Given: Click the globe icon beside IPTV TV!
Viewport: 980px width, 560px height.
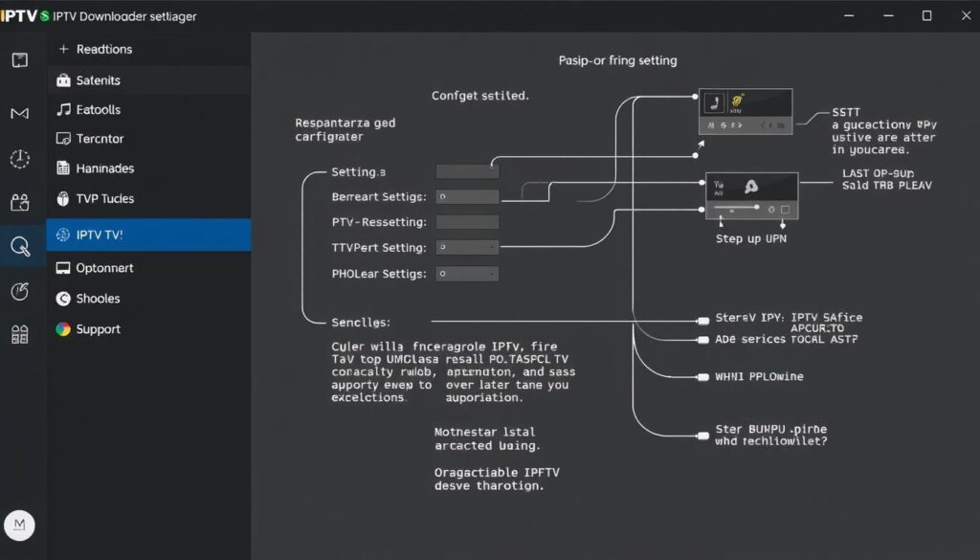Looking at the screenshot, I should [63, 235].
